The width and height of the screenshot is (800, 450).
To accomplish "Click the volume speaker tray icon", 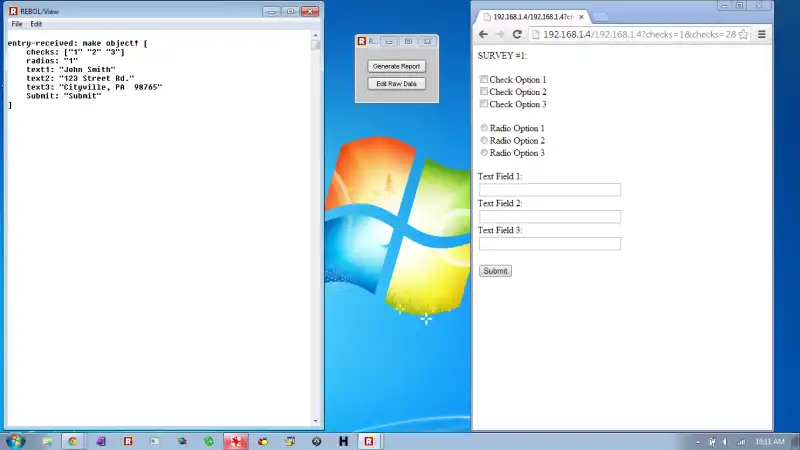I will coord(727,442).
